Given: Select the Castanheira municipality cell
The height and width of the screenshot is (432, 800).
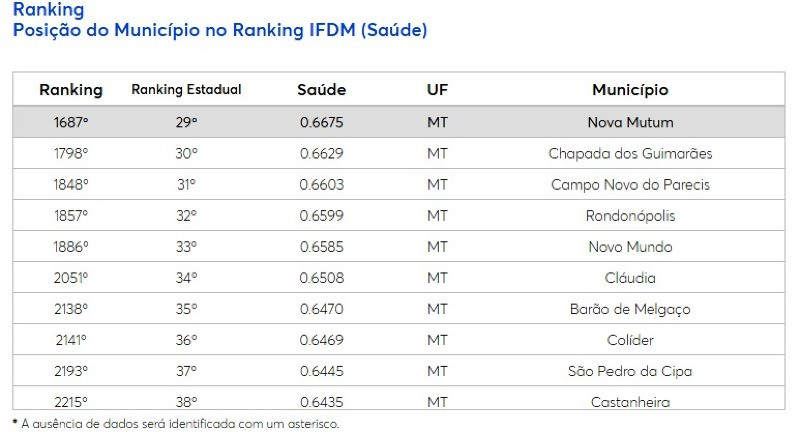Looking at the screenshot, I should click(x=630, y=402).
